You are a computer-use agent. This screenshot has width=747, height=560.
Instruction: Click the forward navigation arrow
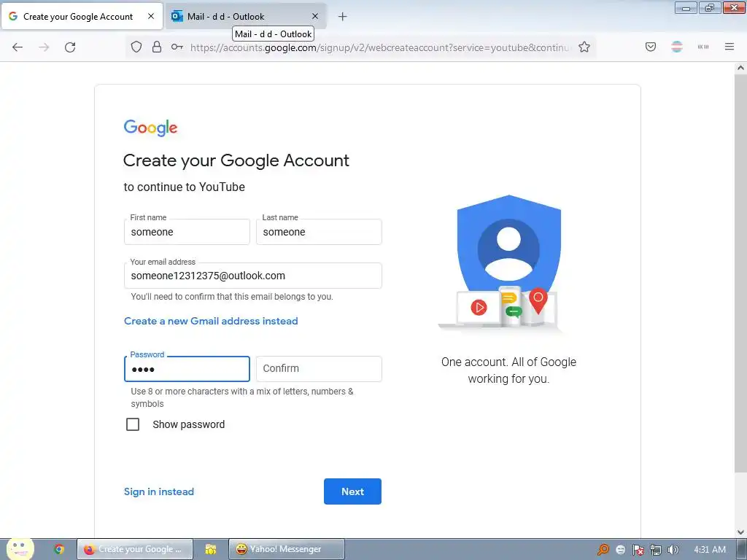click(x=44, y=47)
